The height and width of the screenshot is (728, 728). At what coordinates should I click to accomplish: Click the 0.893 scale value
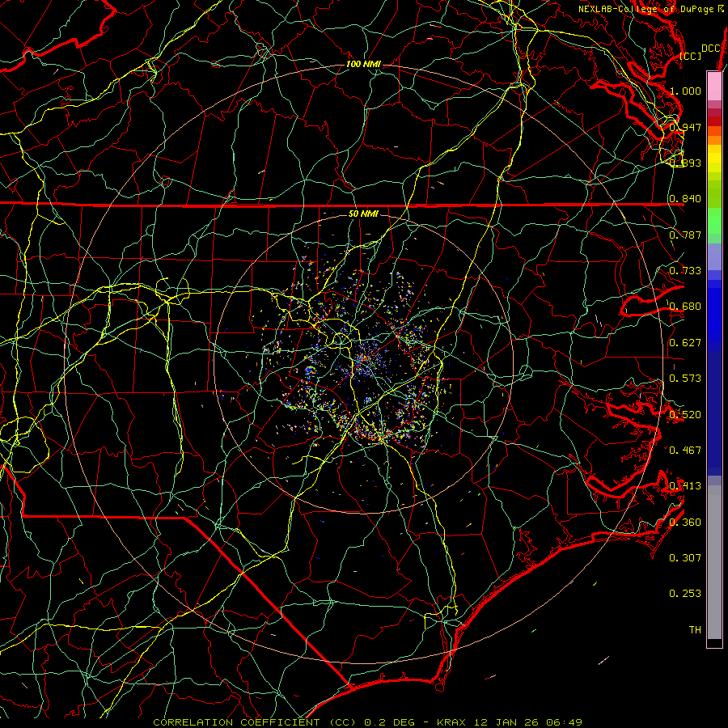pyautogui.click(x=685, y=163)
